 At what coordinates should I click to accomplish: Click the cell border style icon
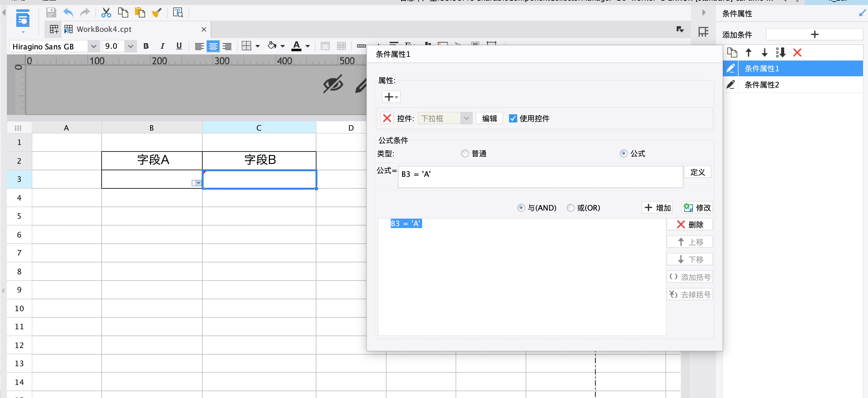click(x=246, y=46)
